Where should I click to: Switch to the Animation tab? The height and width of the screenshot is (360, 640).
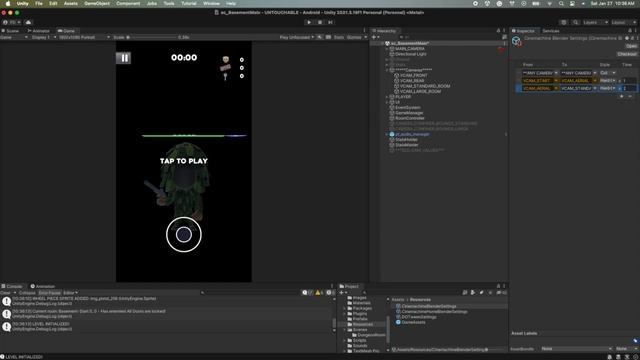[x=42, y=287]
